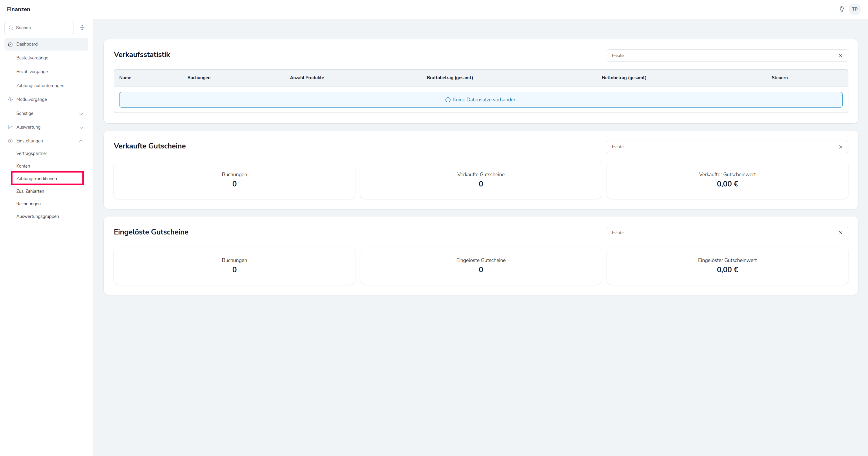The height and width of the screenshot is (456, 868).
Task: Expand the Auswertung section chevron
Action: pos(81,128)
